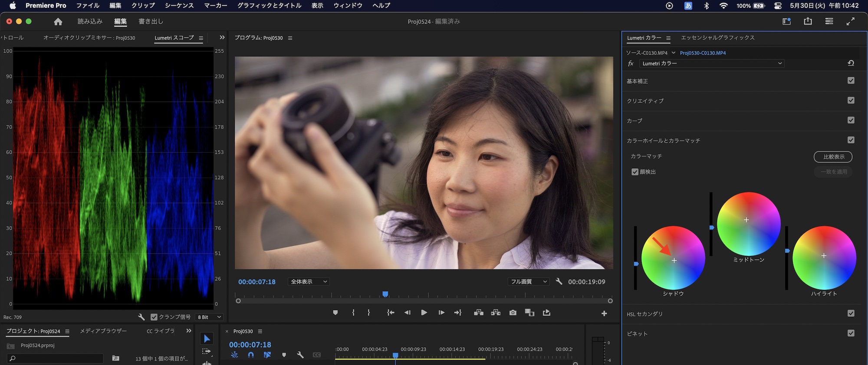Disable the 基本補正 section checkbox
Image resolution: width=868 pixels, height=365 pixels.
[851, 81]
